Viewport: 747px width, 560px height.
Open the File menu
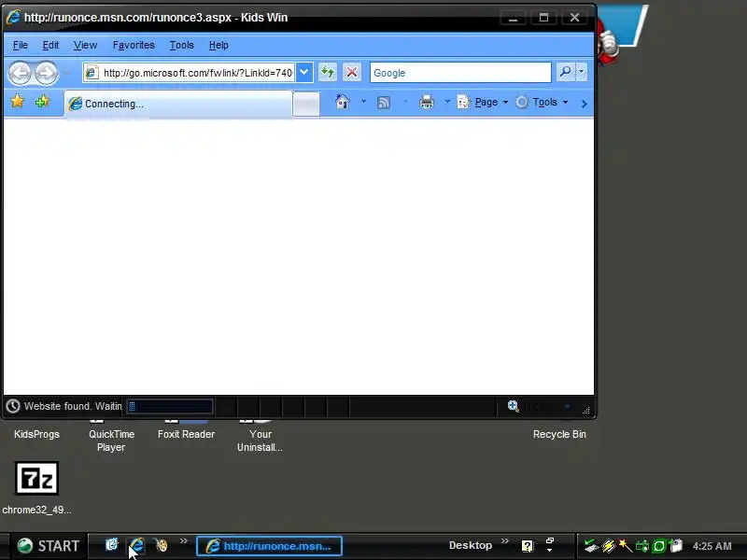pyautogui.click(x=20, y=45)
